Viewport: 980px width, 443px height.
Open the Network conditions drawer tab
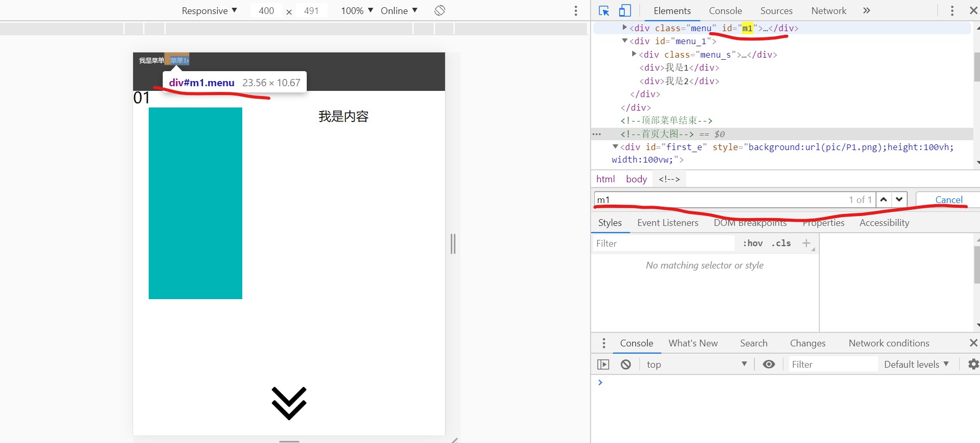[x=888, y=343]
